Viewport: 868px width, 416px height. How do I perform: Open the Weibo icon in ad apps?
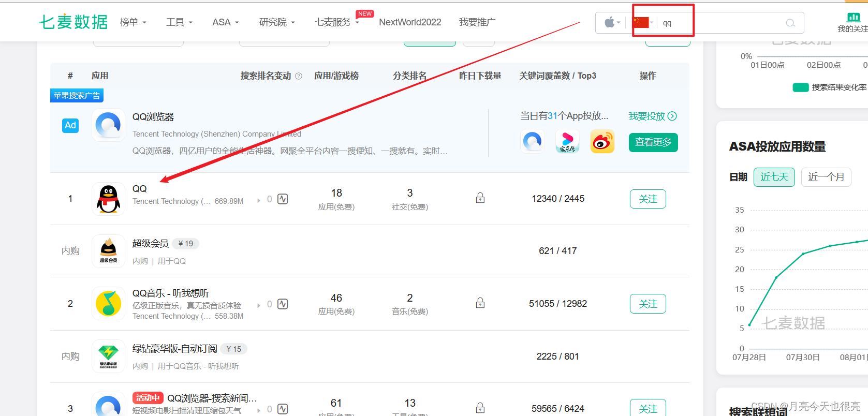pyautogui.click(x=602, y=141)
